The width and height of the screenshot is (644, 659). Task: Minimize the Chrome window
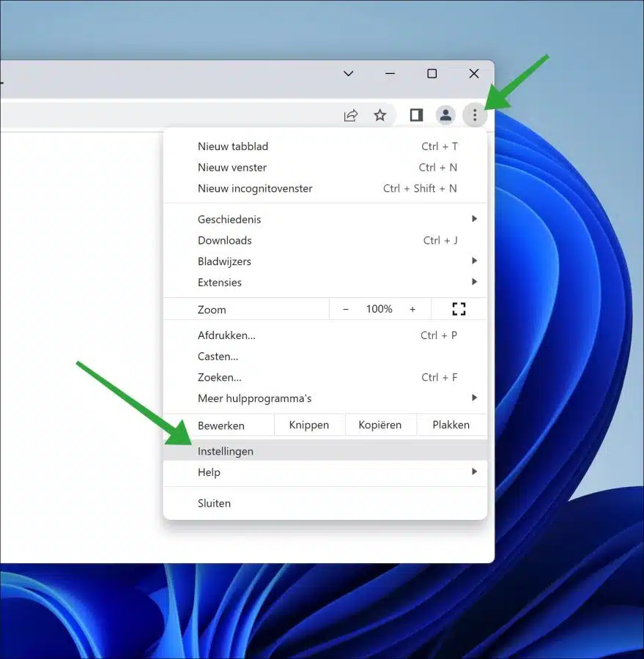(x=390, y=73)
